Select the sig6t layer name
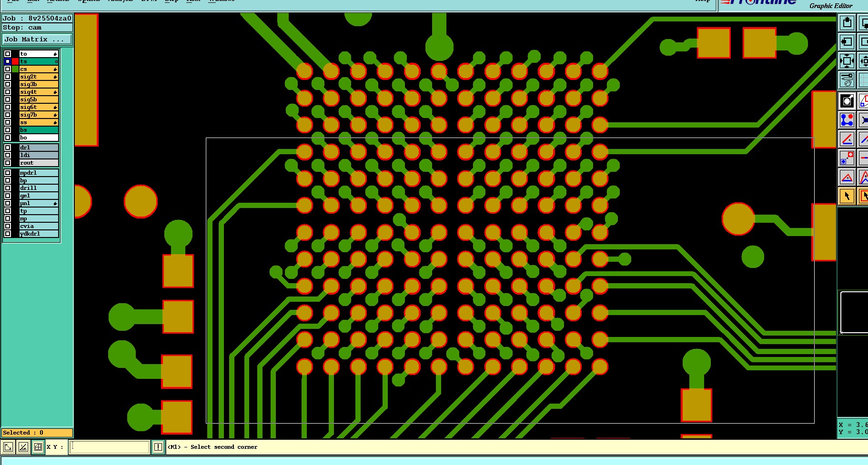Image resolution: width=868 pixels, height=465 pixels. point(39,107)
